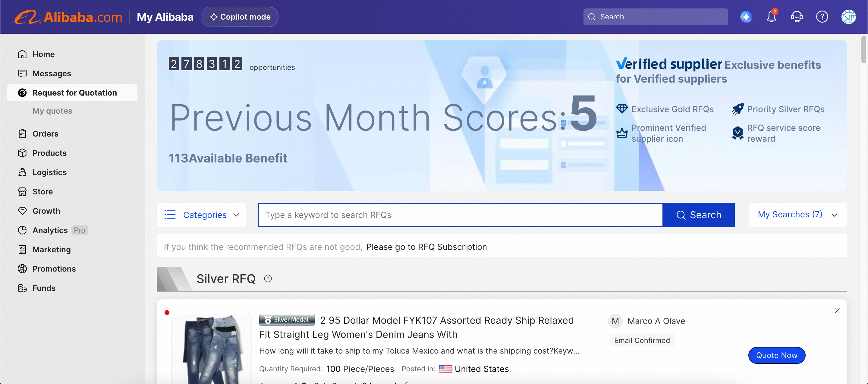
Task: Click the United States flag icon
Action: coord(445,369)
